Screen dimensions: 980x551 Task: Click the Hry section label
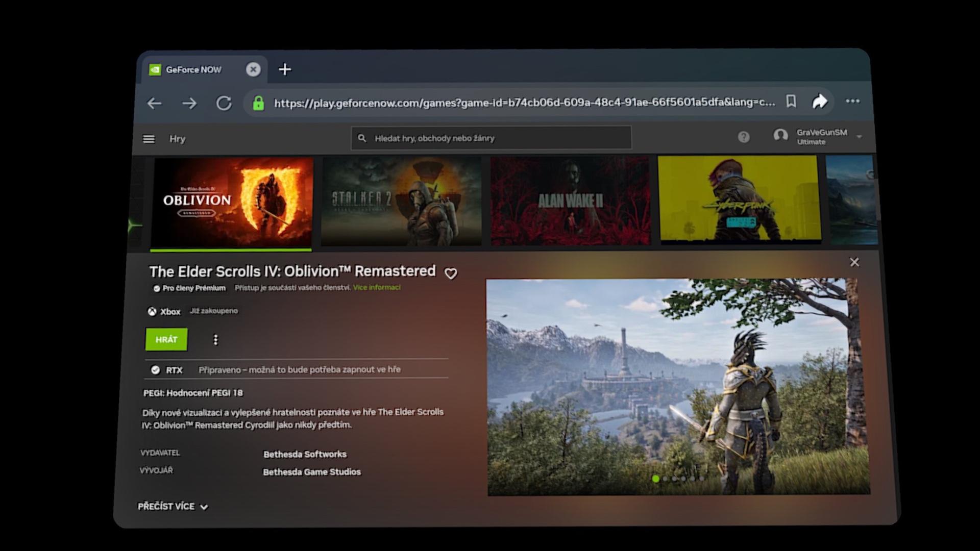(177, 139)
